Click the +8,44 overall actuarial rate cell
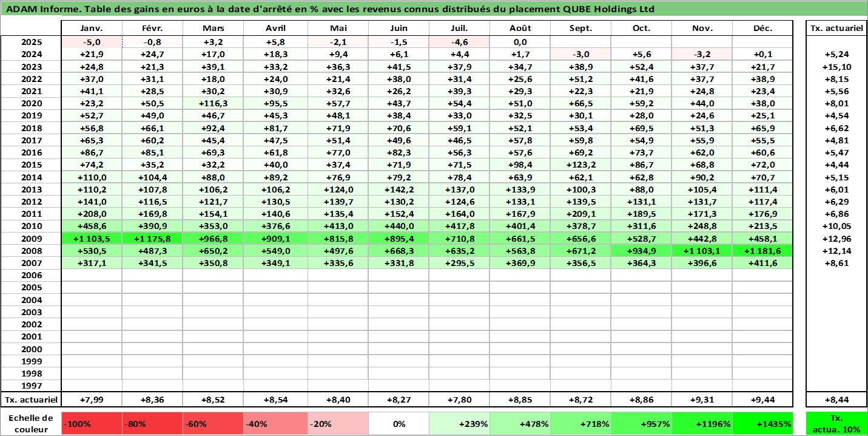 click(836, 400)
